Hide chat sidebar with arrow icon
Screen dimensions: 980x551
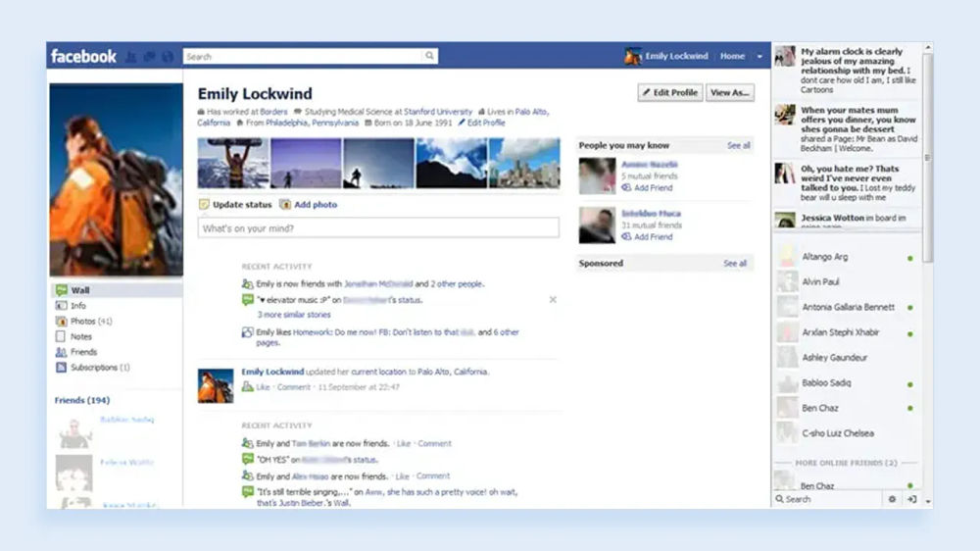911,499
